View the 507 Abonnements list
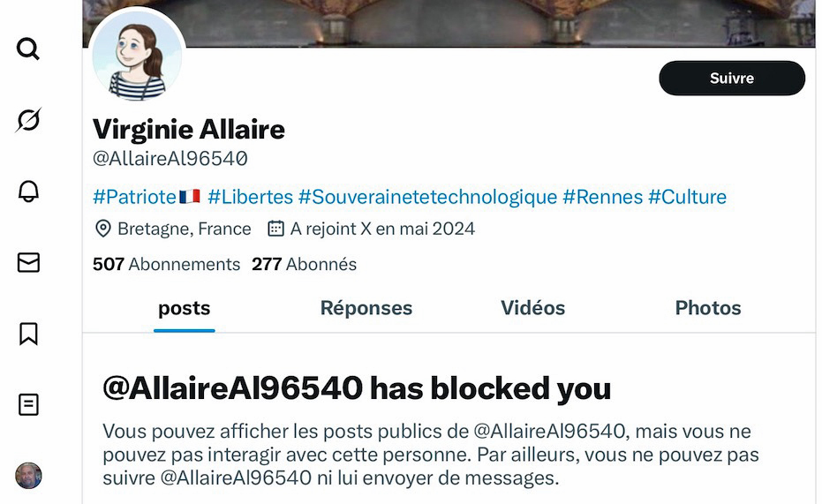The height and width of the screenshot is (504, 822). pyautogui.click(x=166, y=264)
